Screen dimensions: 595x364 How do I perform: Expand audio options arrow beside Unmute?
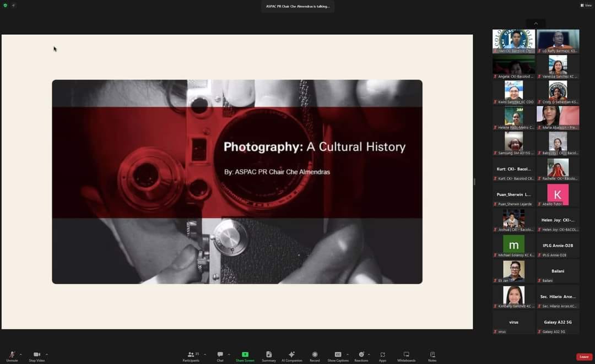pyautogui.click(x=21, y=354)
